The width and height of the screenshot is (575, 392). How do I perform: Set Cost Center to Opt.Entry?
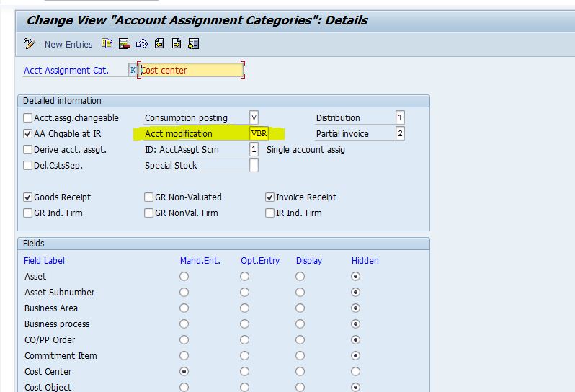244,372
